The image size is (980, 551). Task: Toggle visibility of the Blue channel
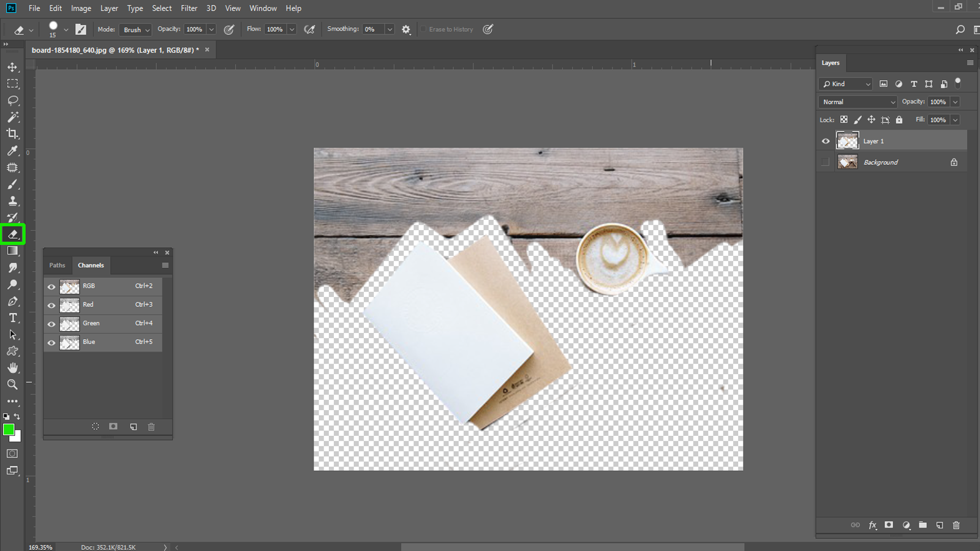pyautogui.click(x=51, y=342)
